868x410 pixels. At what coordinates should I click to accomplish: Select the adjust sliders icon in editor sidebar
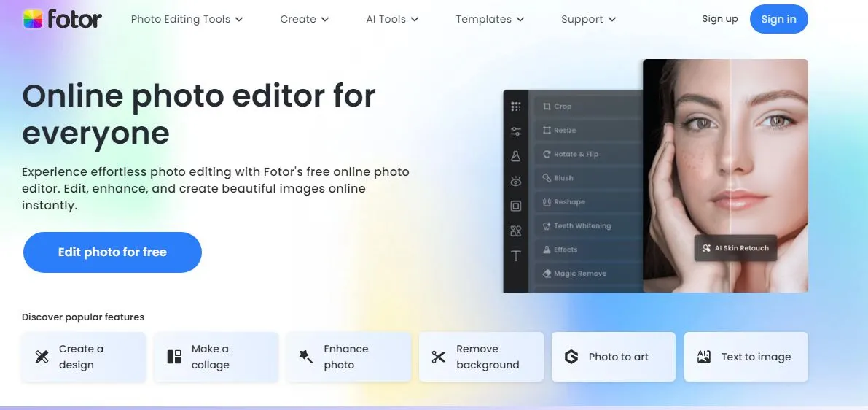pos(516,131)
